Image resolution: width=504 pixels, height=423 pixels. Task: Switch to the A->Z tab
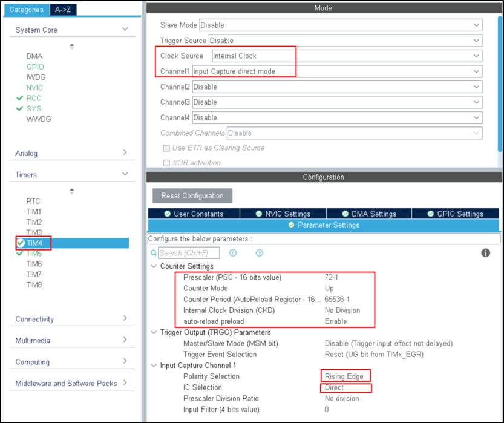coord(62,10)
